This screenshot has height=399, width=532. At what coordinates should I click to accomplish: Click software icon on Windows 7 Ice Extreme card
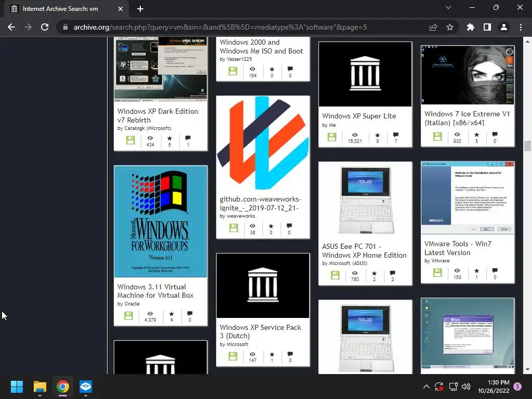pos(437,137)
